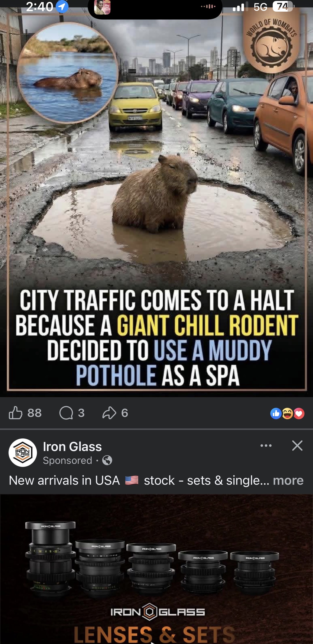Image resolution: width=313 pixels, height=644 pixels.
Task: Tap the battery indicator showing 74
Action: tap(283, 6)
